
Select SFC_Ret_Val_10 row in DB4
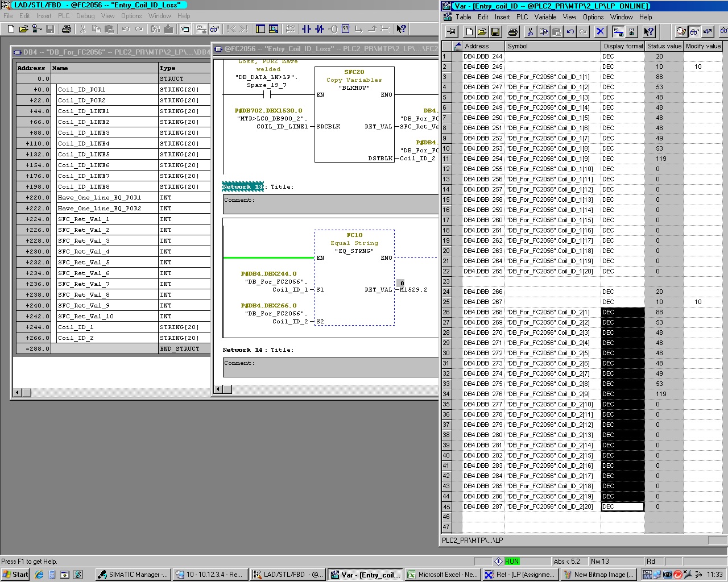(x=114, y=317)
